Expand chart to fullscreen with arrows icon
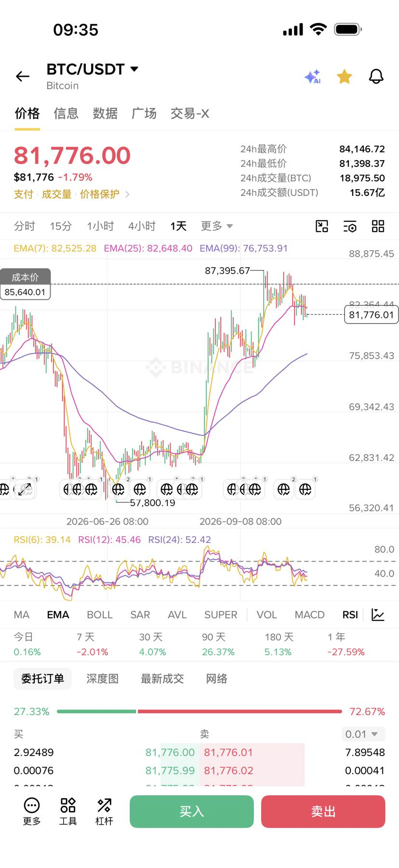 25,489
